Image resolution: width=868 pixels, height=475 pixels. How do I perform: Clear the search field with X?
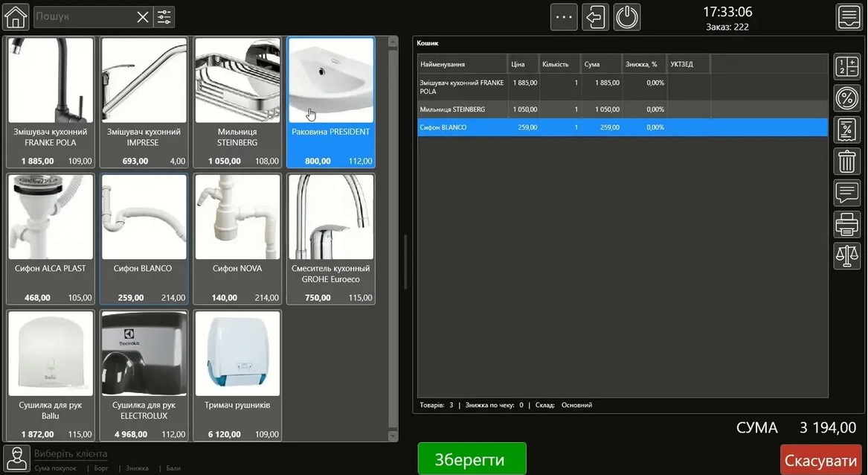143,17
